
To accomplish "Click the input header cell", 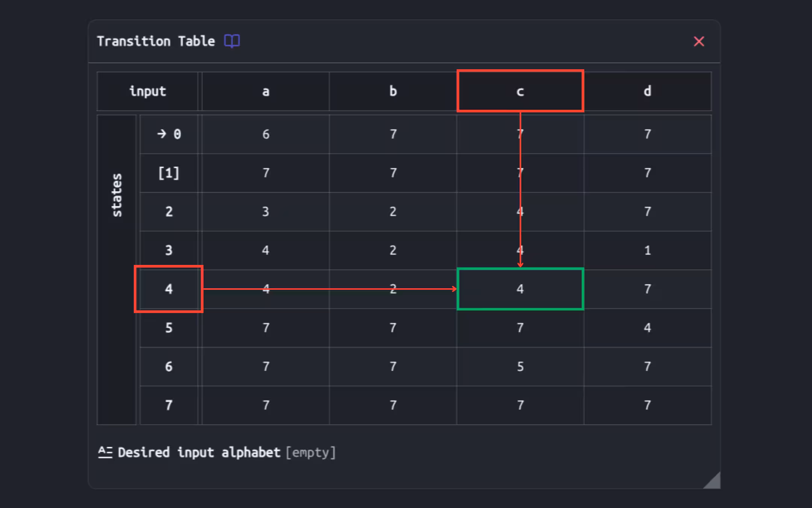I will click(x=147, y=91).
